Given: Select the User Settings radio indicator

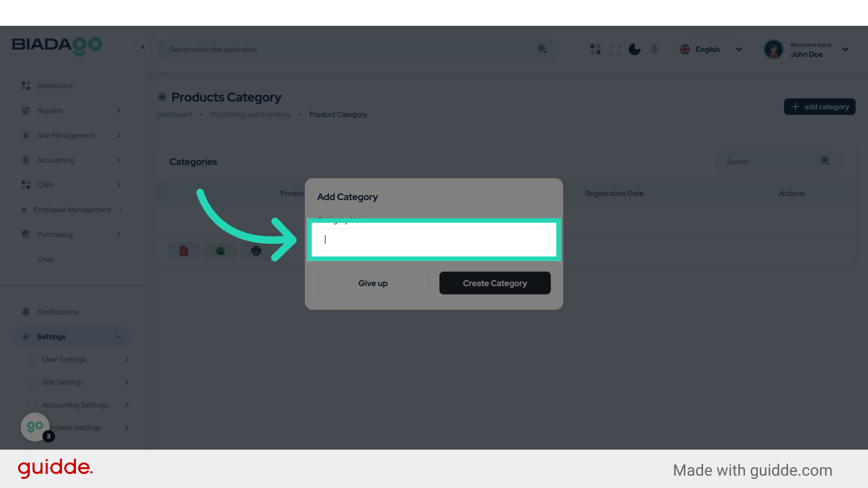Looking at the screenshot, I should [x=32, y=359].
